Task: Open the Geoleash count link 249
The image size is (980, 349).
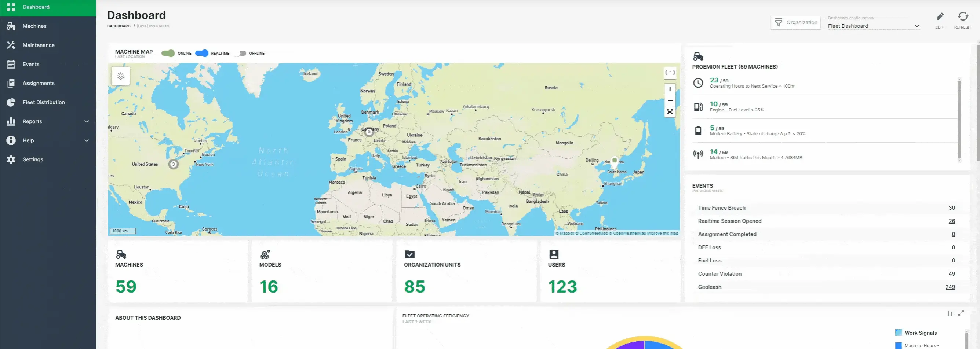Action: (950, 287)
